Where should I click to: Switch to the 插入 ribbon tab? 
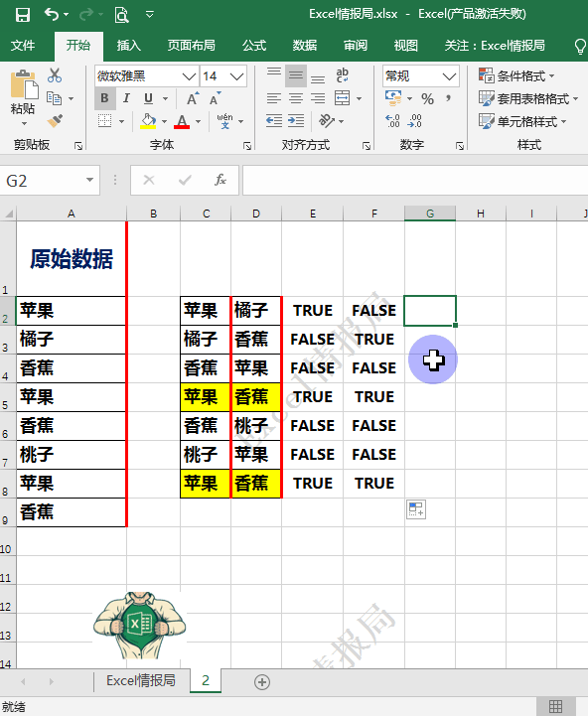[129, 46]
